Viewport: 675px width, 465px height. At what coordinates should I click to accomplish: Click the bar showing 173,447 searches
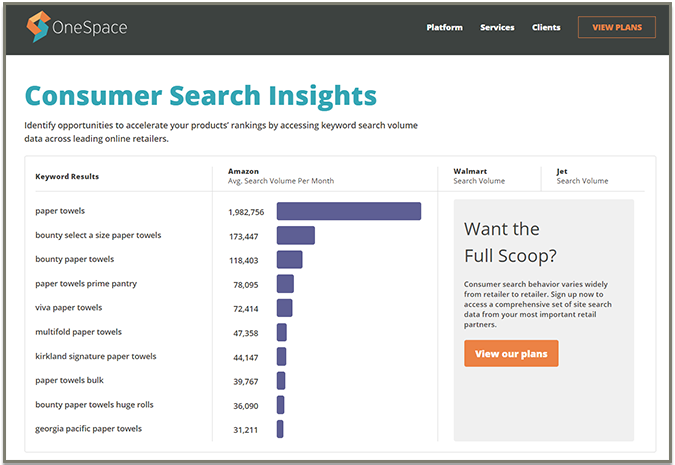(x=295, y=235)
